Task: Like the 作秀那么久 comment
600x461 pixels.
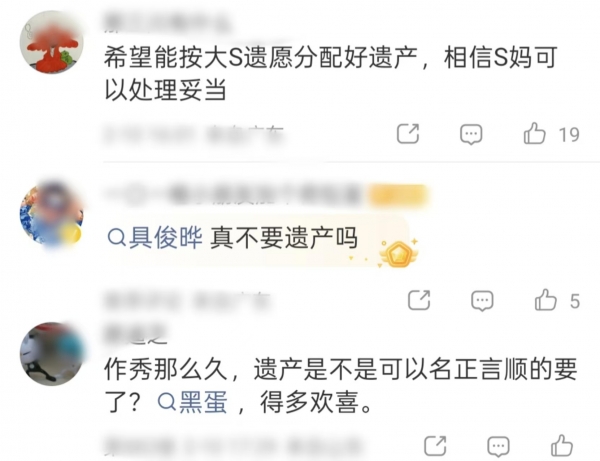Action: click(562, 445)
